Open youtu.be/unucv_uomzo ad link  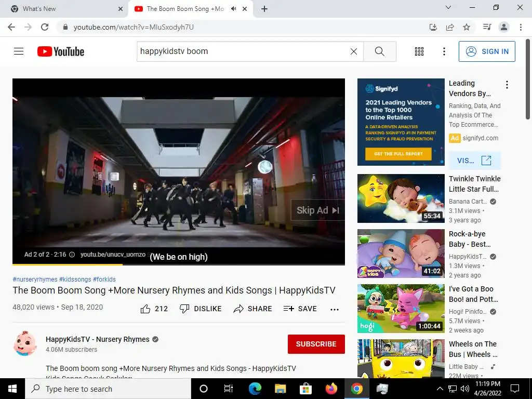coord(113,255)
